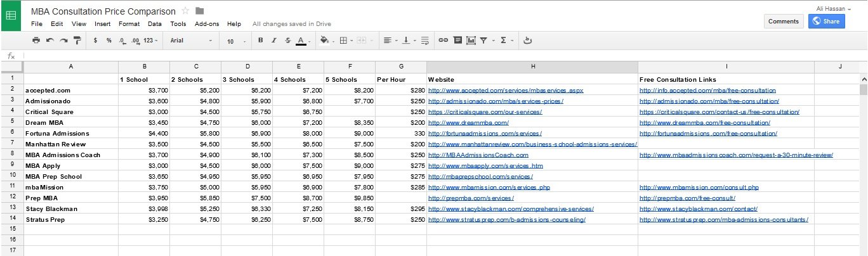Insert a chart via toolbar icon
This screenshot has width=868, height=256.
tap(471, 40)
